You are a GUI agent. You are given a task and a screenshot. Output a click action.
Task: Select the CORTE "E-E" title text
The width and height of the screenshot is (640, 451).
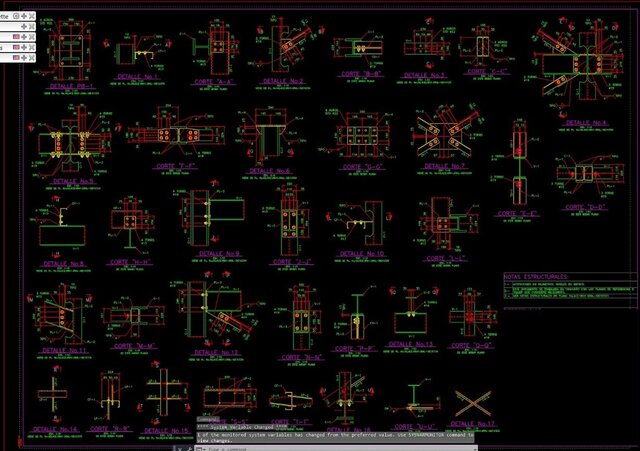click(516, 213)
